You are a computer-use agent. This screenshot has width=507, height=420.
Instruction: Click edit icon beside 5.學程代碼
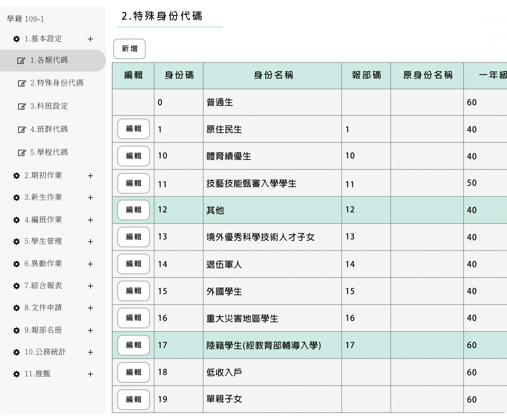22,153
